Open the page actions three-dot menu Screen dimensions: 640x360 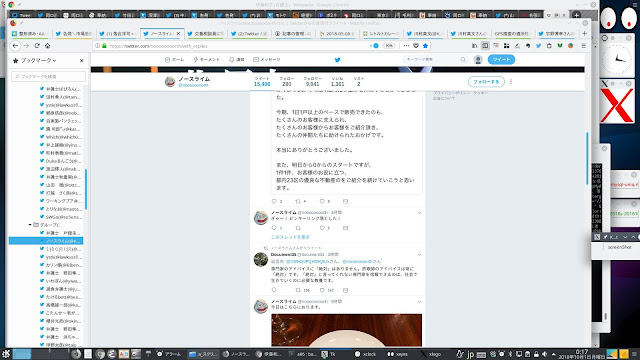(x=406, y=46)
